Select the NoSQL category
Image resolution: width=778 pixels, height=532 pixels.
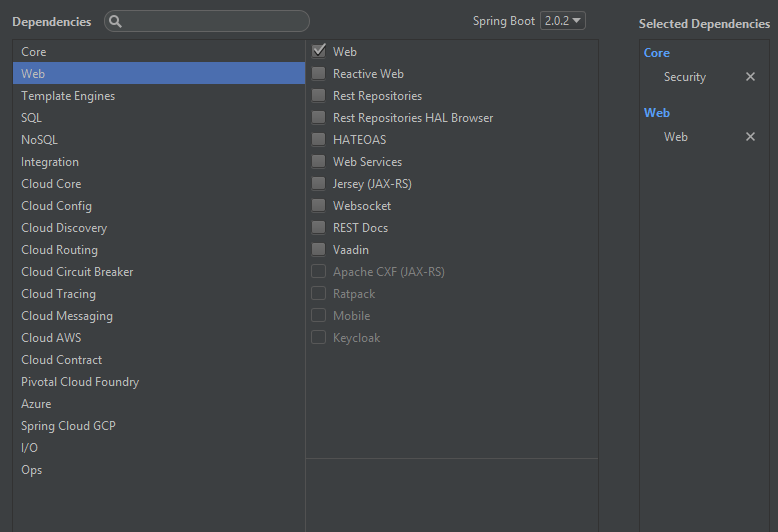pos(40,140)
